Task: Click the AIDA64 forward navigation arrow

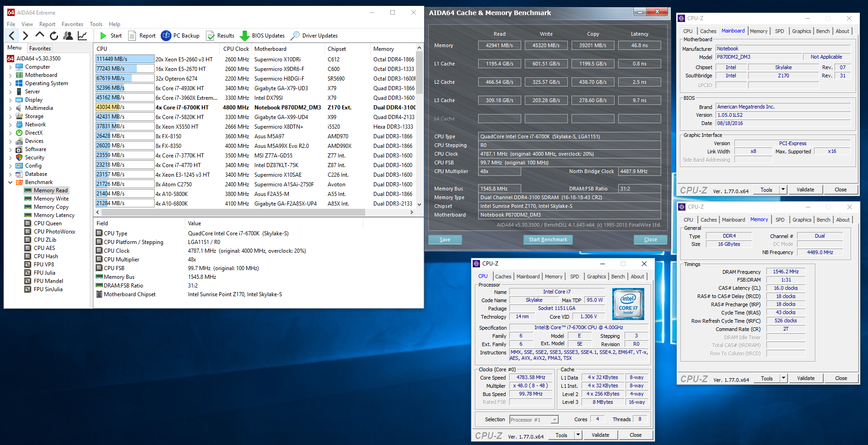Action: pyautogui.click(x=25, y=36)
